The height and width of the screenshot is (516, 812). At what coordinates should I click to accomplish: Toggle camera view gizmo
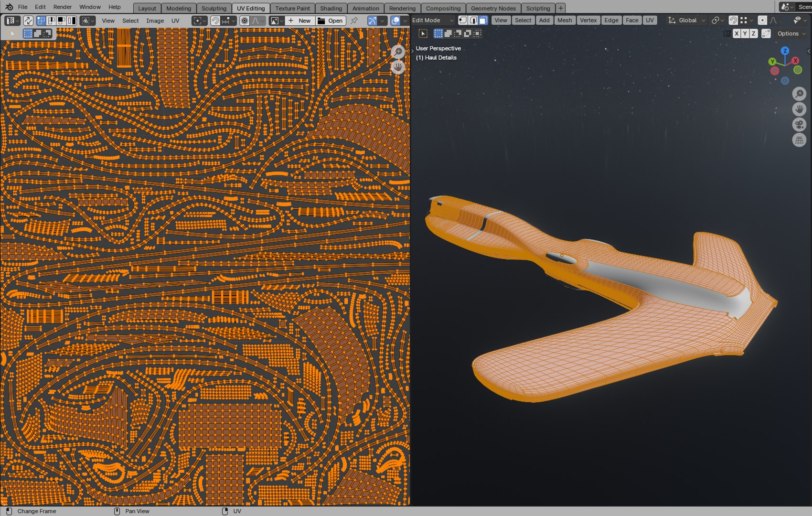(799, 125)
